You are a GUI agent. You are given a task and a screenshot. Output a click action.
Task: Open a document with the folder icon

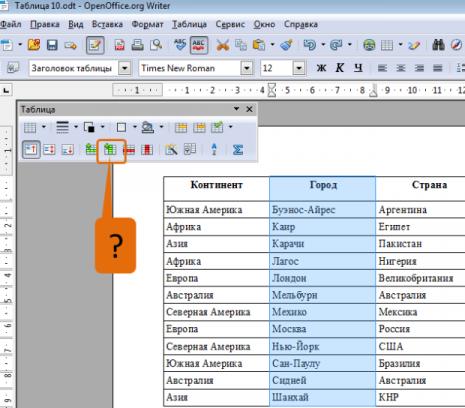click(x=34, y=45)
